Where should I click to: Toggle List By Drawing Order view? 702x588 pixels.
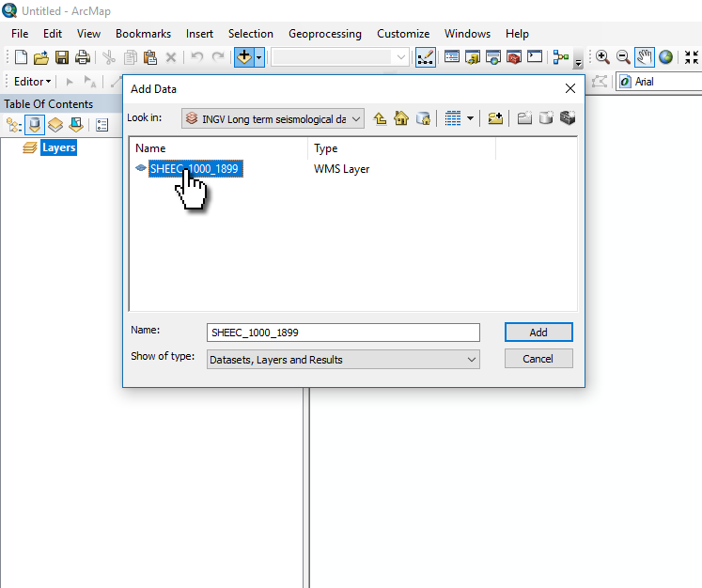pos(14,125)
